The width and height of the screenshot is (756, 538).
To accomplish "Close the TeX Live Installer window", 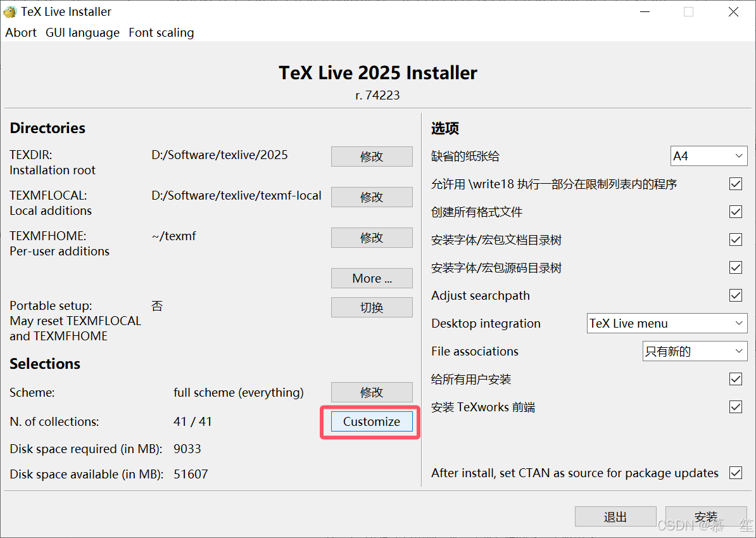I will pyautogui.click(x=733, y=11).
